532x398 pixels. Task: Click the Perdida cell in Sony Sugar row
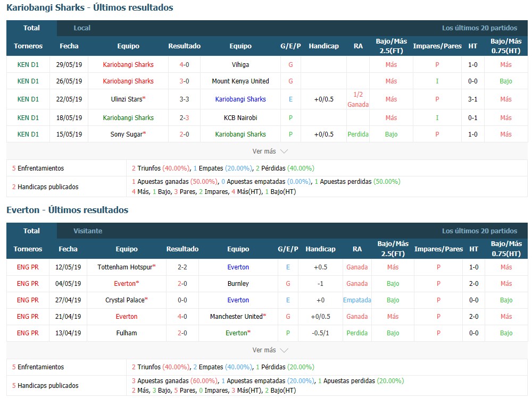[x=358, y=134]
